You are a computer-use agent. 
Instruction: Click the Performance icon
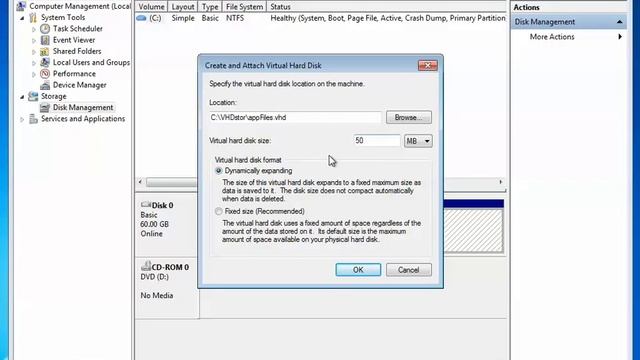[x=45, y=74]
